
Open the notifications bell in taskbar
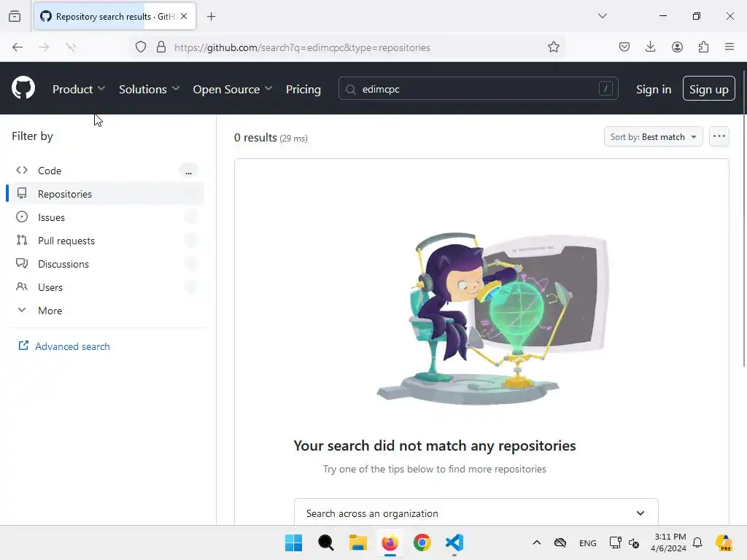pos(697,542)
